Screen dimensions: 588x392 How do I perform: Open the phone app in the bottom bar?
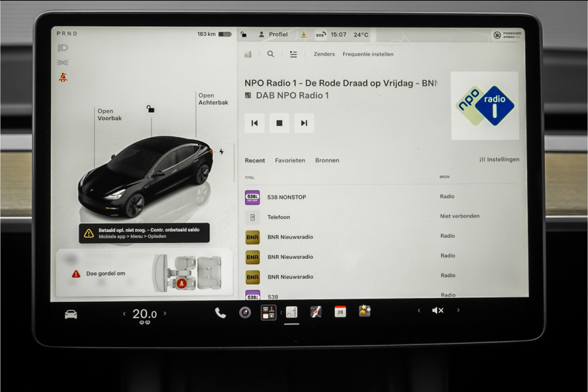[220, 313]
